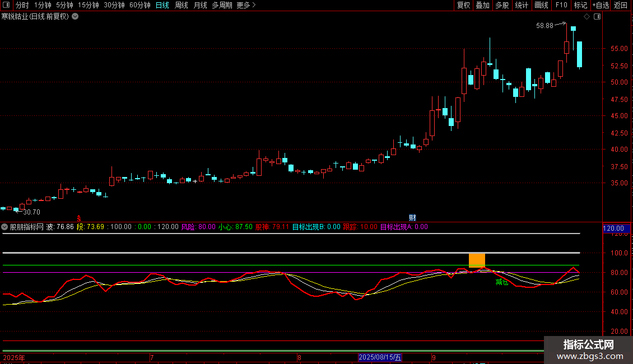The width and height of the screenshot is (633, 364).
Task: Click the 复权 adjustment button
Action: tap(463, 5)
